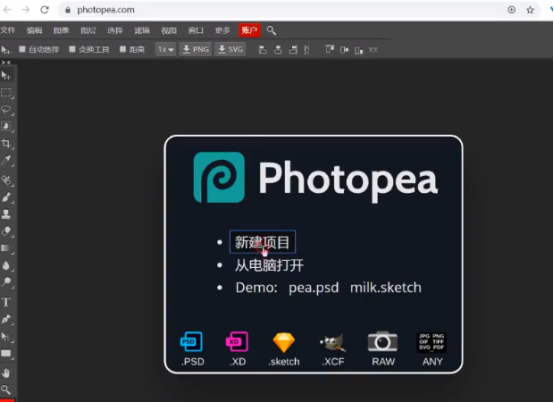The image size is (554, 403).
Task: Open the 窗口 menu
Action: click(195, 30)
